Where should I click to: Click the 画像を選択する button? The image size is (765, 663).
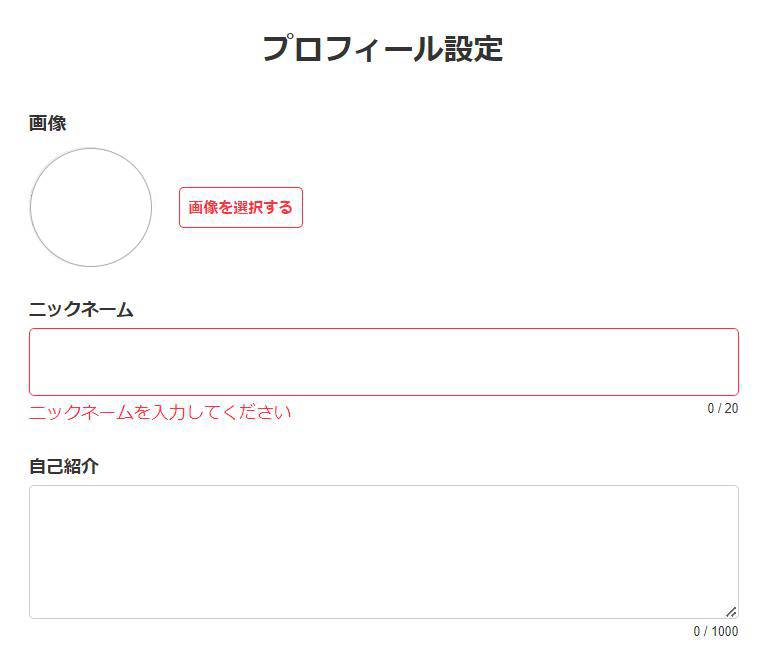(x=240, y=207)
